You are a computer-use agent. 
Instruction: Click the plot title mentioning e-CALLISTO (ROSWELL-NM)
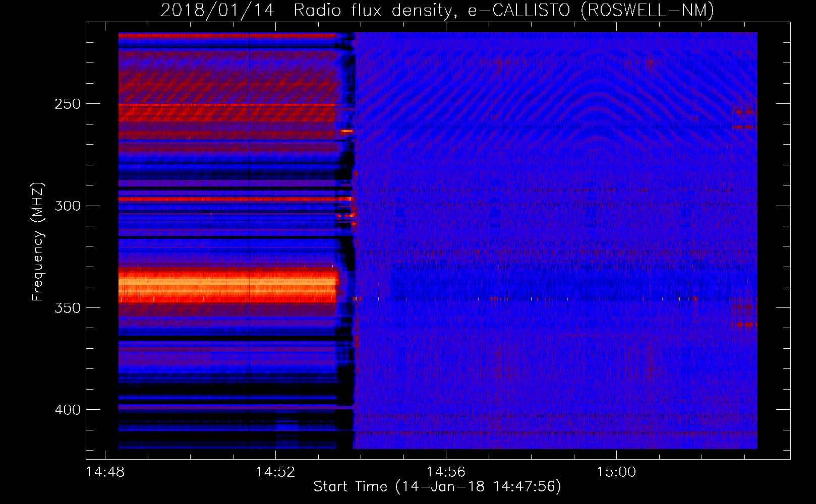pyautogui.click(x=437, y=10)
